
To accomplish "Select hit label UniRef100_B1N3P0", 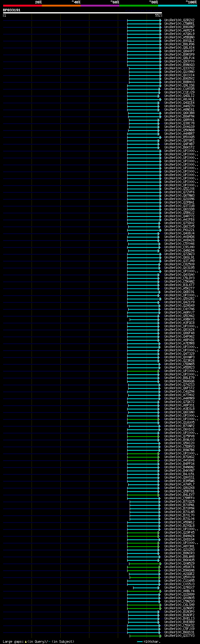I will point(179,611).
